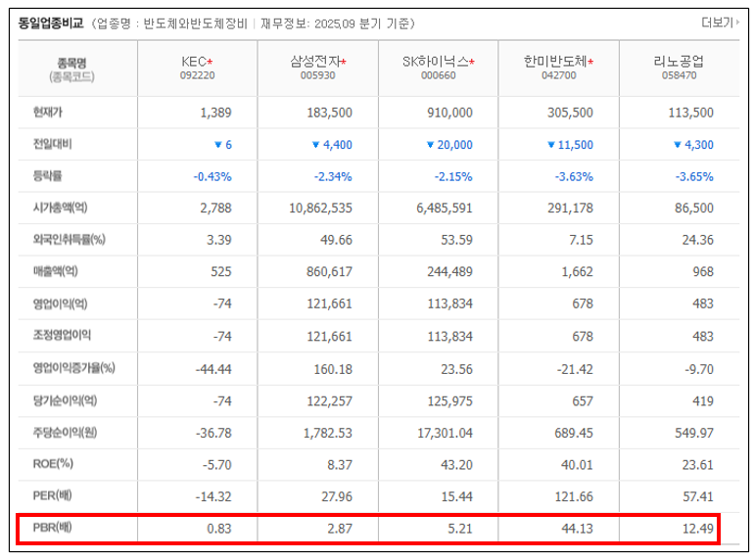Select the -2.15% change rate
Screen dimensions: 754x560
click(453, 177)
